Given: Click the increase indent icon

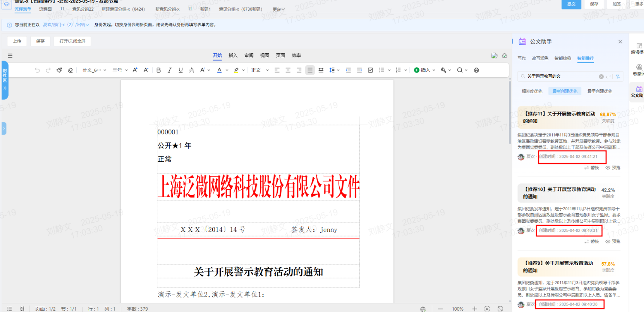Looking at the screenshot, I should (x=359, y=70).
